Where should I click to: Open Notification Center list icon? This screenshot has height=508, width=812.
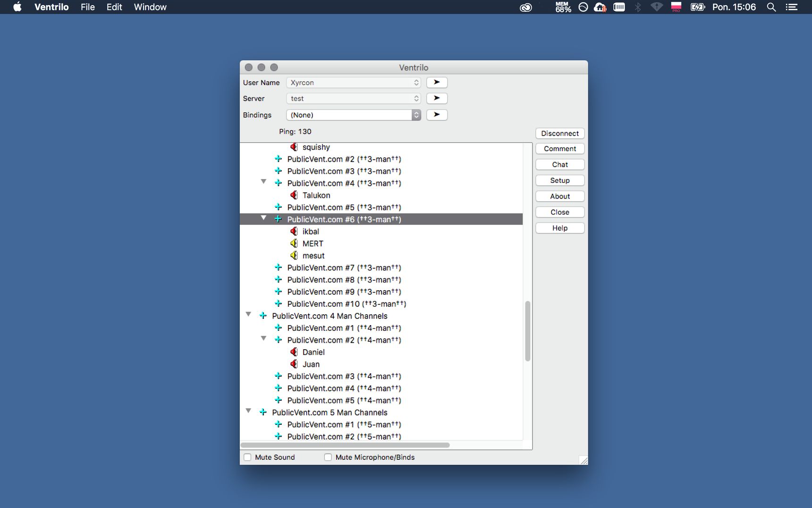click(x=791, y=7)
